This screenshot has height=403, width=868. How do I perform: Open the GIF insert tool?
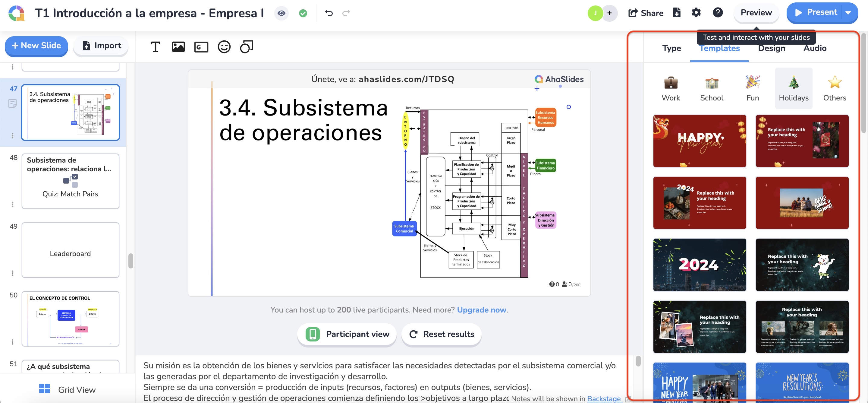201,47
